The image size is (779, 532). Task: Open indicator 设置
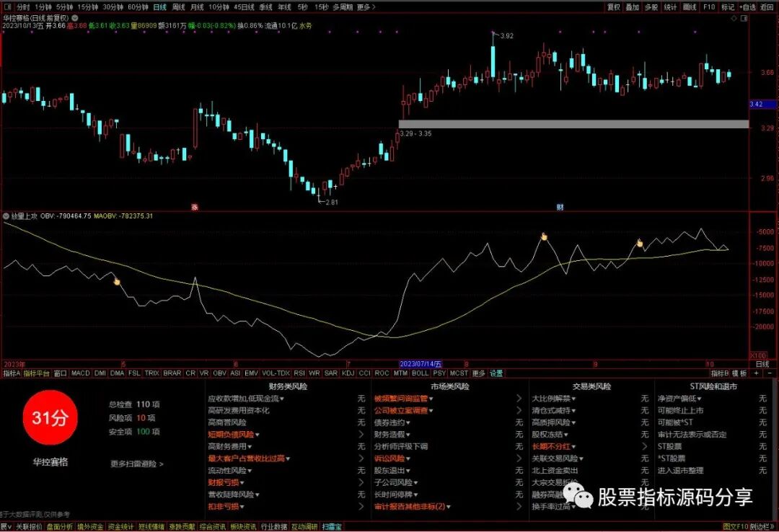[496, 373]
